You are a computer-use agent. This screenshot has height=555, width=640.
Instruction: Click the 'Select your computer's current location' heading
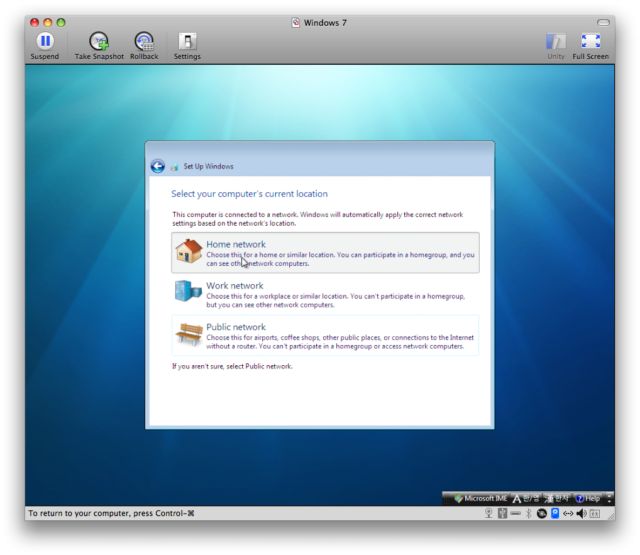pos(249,194)
